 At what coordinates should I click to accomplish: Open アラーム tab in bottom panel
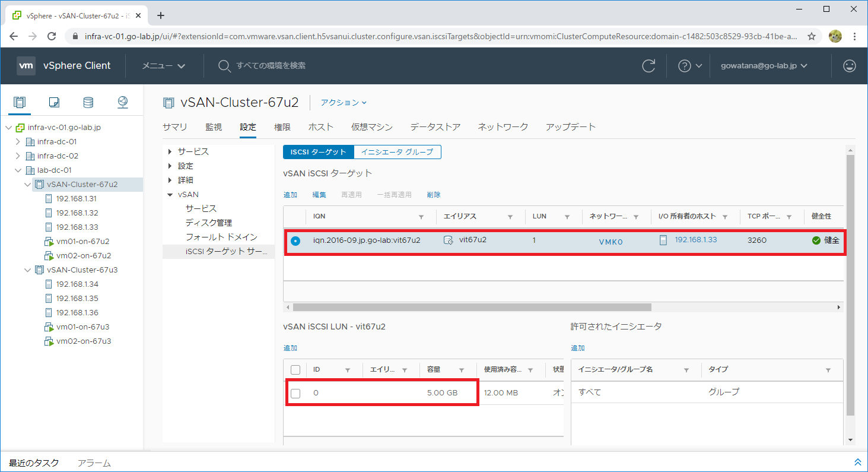[94, 463]
